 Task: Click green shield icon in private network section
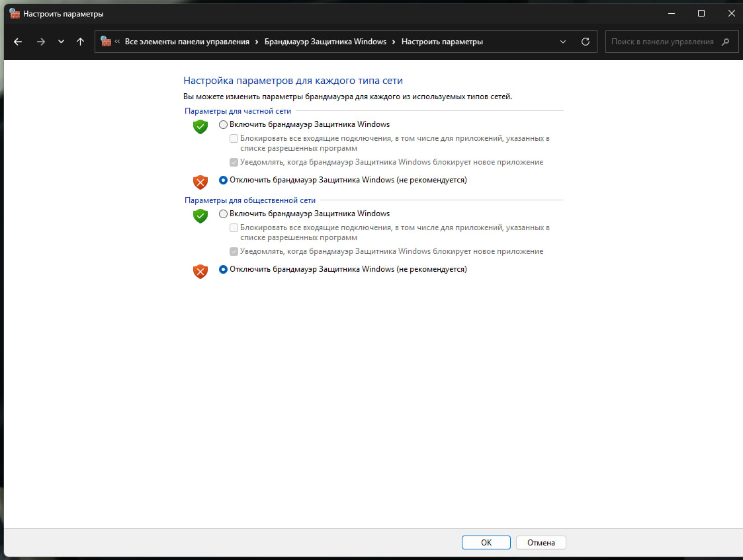coord(200,126)
